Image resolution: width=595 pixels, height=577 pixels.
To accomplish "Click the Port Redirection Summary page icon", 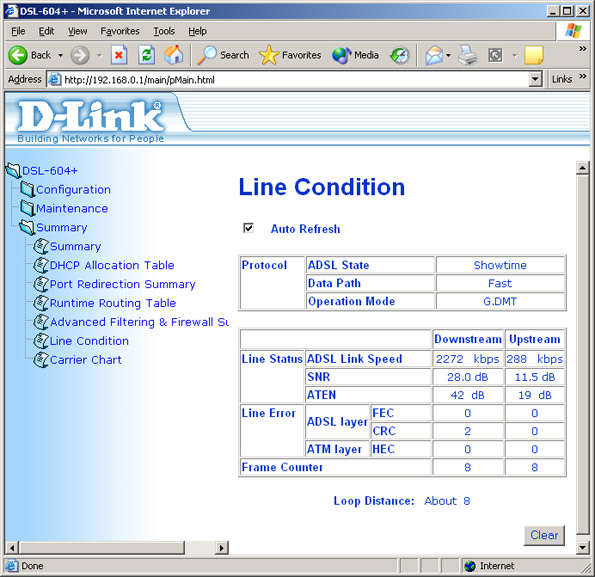I will (41, 284).
